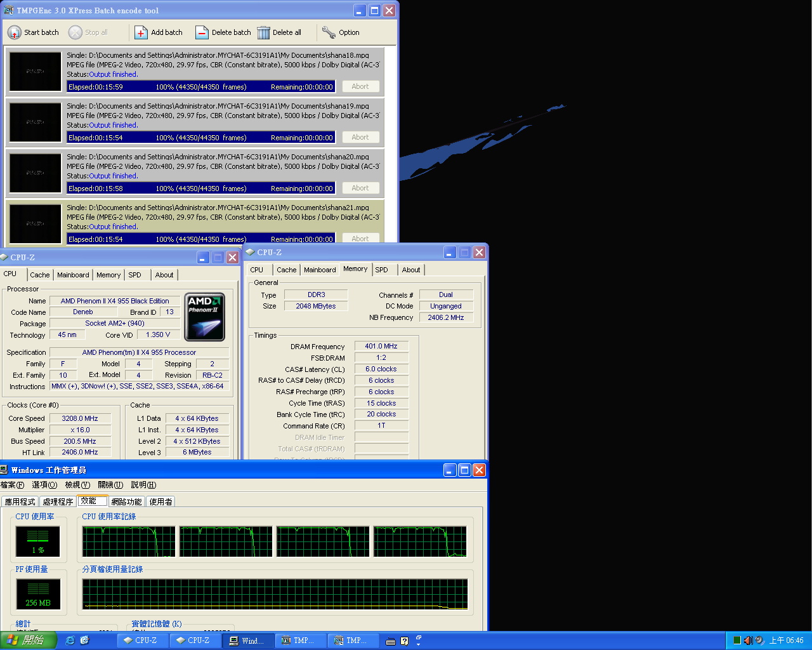This screenshot has width=812, height=650.
Task: Click first CPU-Z taskbar button
Action: click(142, 640)
